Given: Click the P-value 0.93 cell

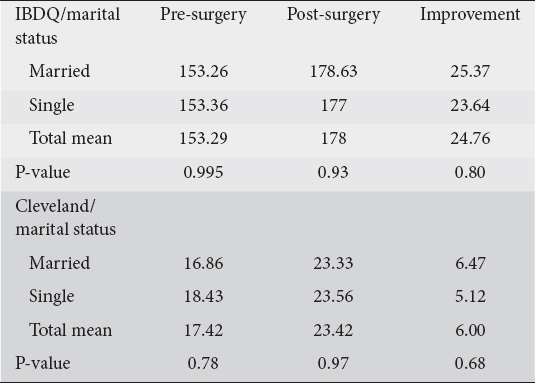Looking at the screenshot, I should [x=333, y=172].
